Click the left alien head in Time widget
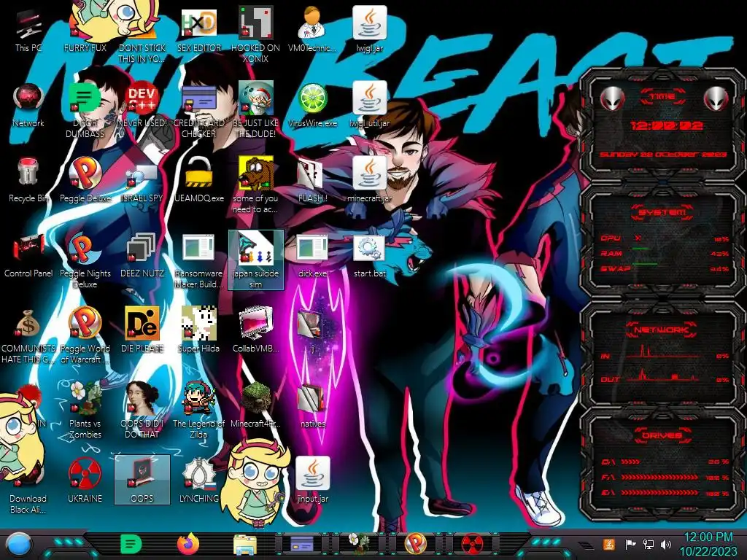The image size is (747, 560). pos(612,99)
